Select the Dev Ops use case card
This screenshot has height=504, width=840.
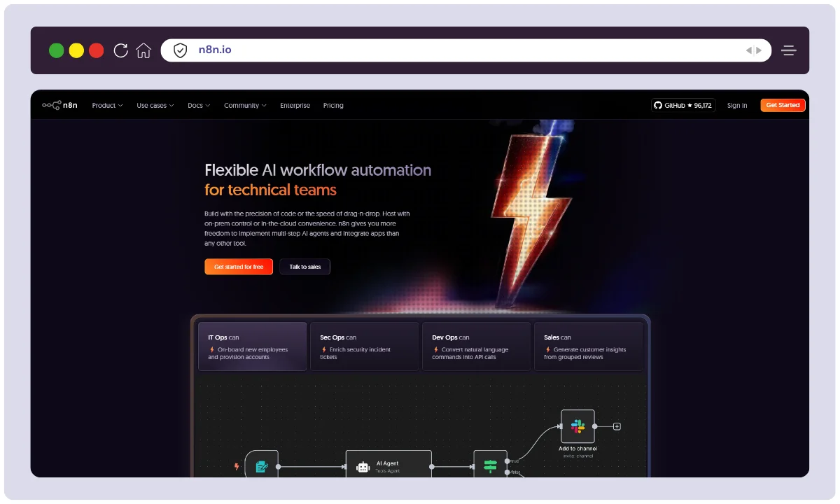(x=477, y=346)
